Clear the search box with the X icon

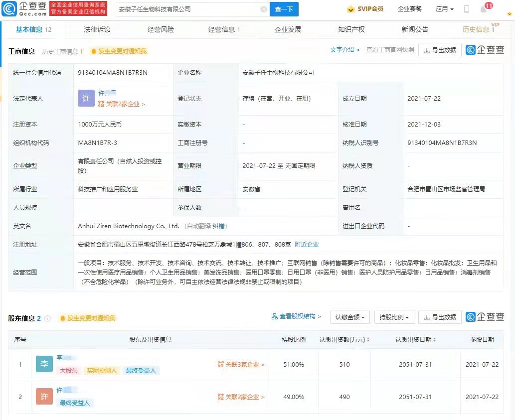263,9
